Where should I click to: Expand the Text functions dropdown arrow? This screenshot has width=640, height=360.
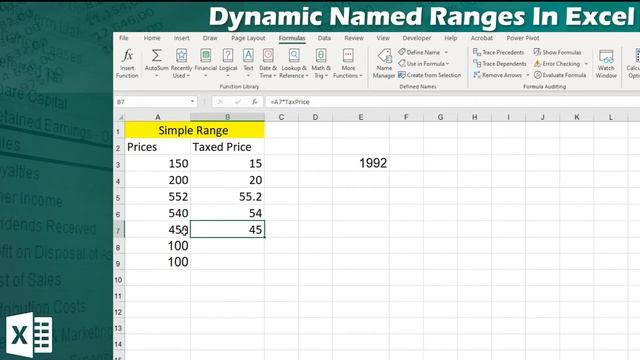coord(248,76)
